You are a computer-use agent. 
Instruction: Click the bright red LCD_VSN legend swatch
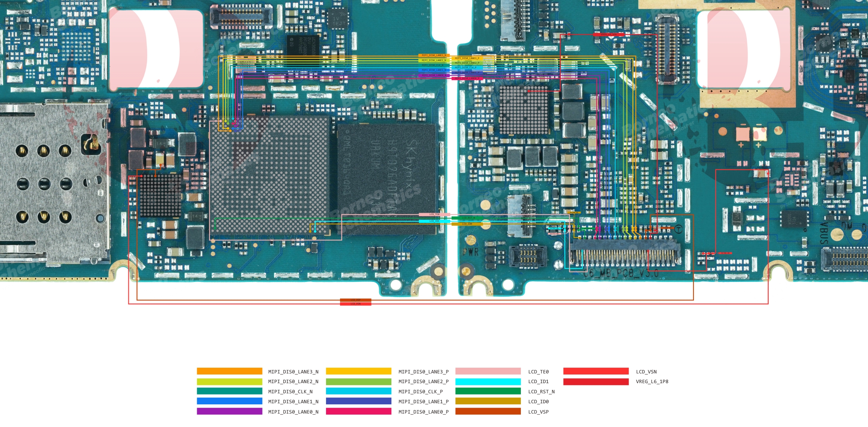pos(596,371)
